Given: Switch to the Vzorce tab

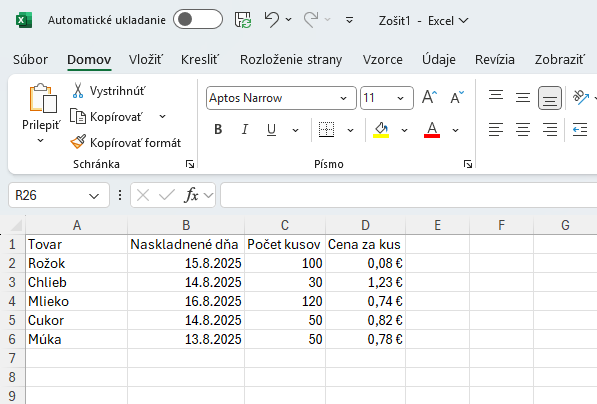Looking at the screenshot, I should 383,60.
